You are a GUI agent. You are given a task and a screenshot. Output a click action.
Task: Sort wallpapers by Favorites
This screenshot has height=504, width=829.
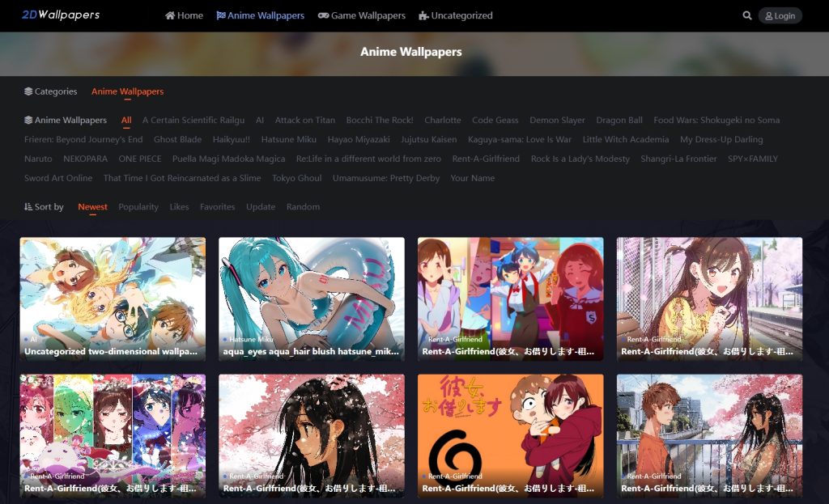(x=217, y=207)
